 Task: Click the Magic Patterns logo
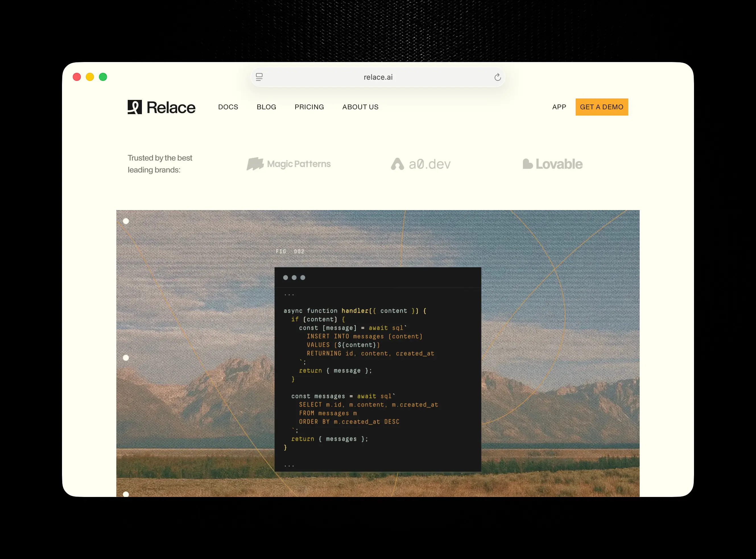[x=288, y=164]
